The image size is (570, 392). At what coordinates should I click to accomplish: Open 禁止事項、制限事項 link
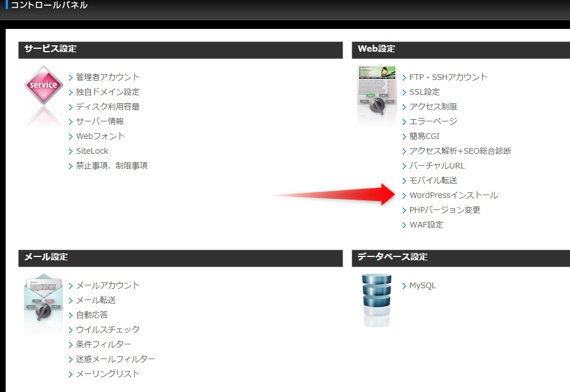[x=112, y=166]
